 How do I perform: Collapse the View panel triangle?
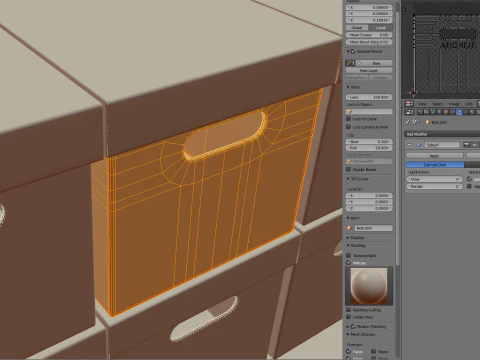click(348, 87)
